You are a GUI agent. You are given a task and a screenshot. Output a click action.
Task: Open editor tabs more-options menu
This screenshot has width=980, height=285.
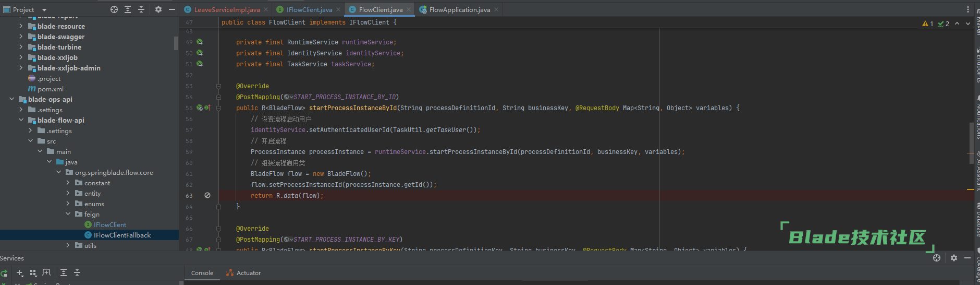coord(968,9)
